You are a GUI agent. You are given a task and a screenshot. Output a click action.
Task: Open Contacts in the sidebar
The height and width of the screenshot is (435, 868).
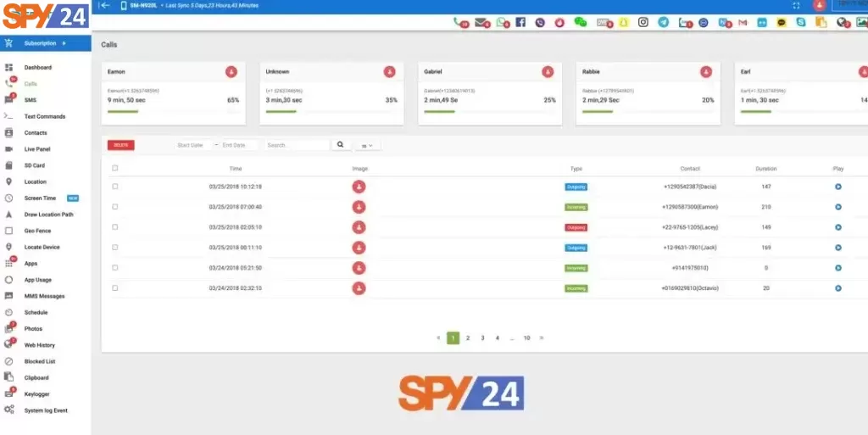pyautogui.click(x=36, y=133)
